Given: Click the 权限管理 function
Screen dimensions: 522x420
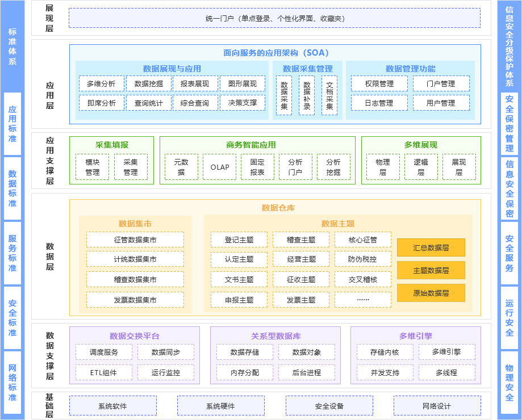Looking at the screenshot, I should point(379,83).
